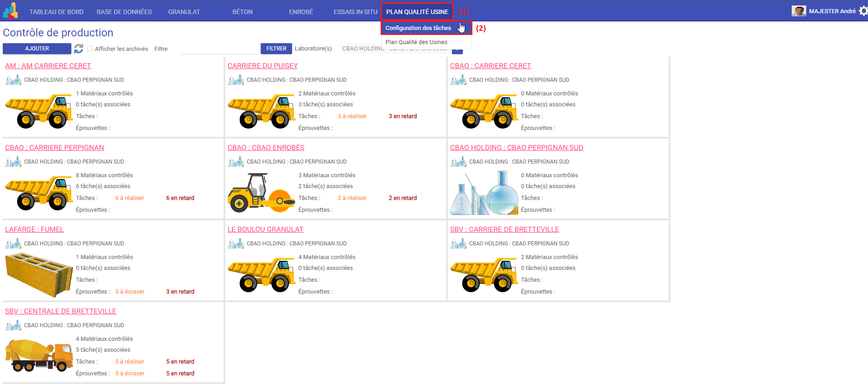Screen dimensions: 868x389
Task: Select Plan Qualité des Usines entry
Action: pos(417,42)
